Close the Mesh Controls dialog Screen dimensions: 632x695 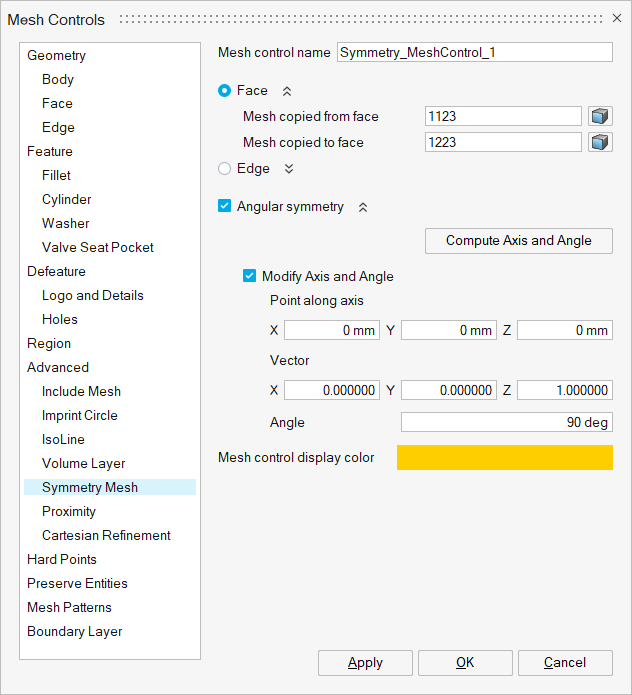tap(617, 19)
